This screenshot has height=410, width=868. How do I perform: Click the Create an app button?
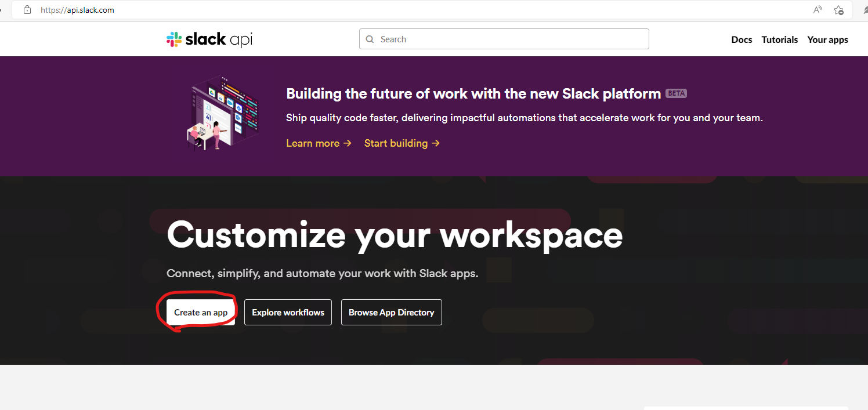tap(201, 312)
